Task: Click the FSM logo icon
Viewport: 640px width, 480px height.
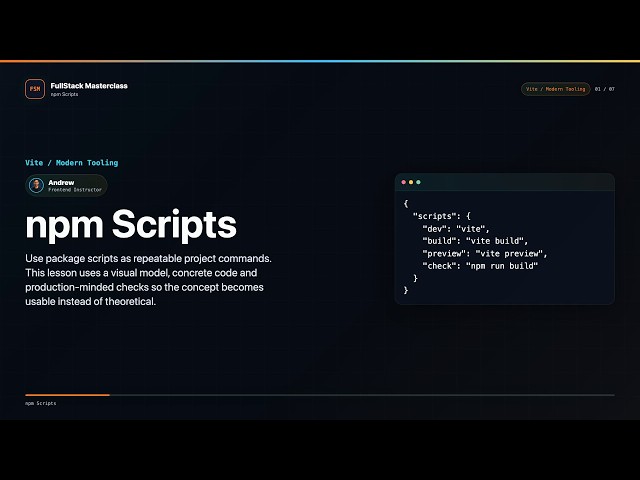Action: [x=35, y=89]
